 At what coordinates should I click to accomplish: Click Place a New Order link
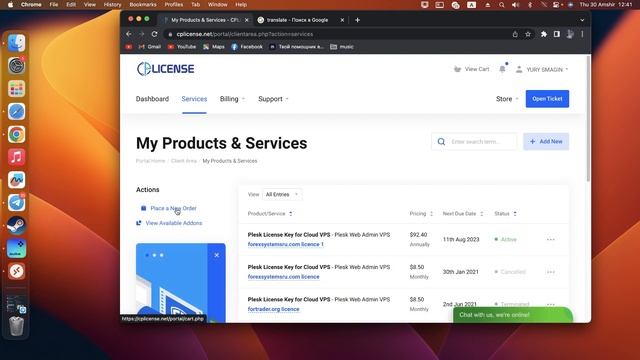[173, 209]
